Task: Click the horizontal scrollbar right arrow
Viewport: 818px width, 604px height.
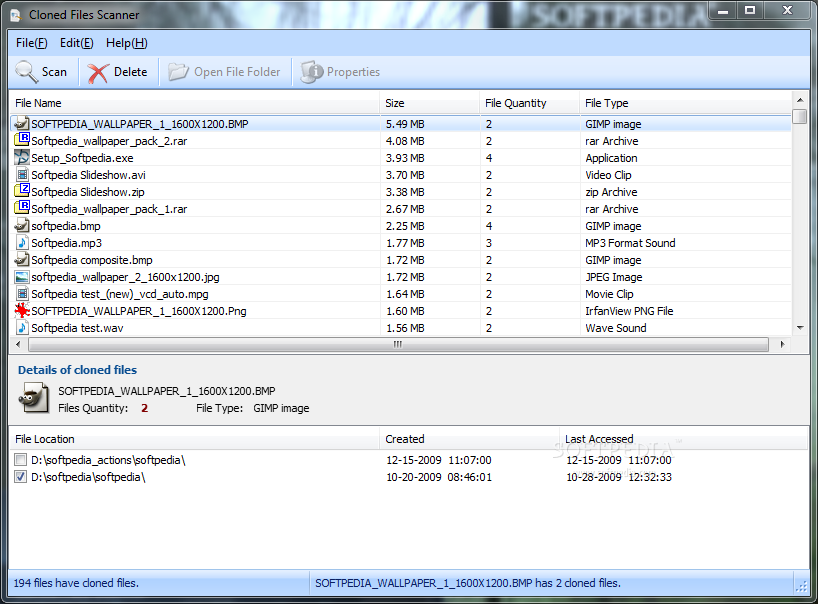Action: 782,344
